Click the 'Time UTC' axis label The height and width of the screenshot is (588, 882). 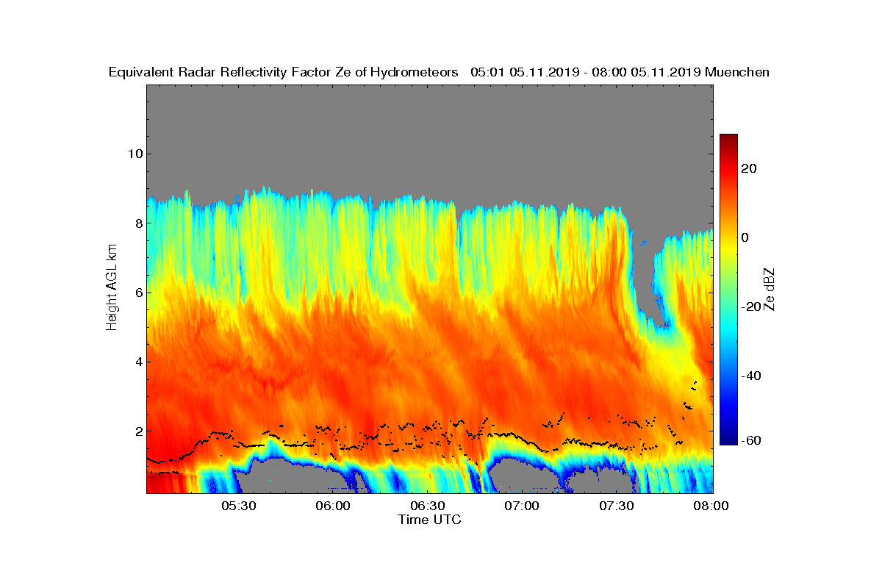click(430, 520)
